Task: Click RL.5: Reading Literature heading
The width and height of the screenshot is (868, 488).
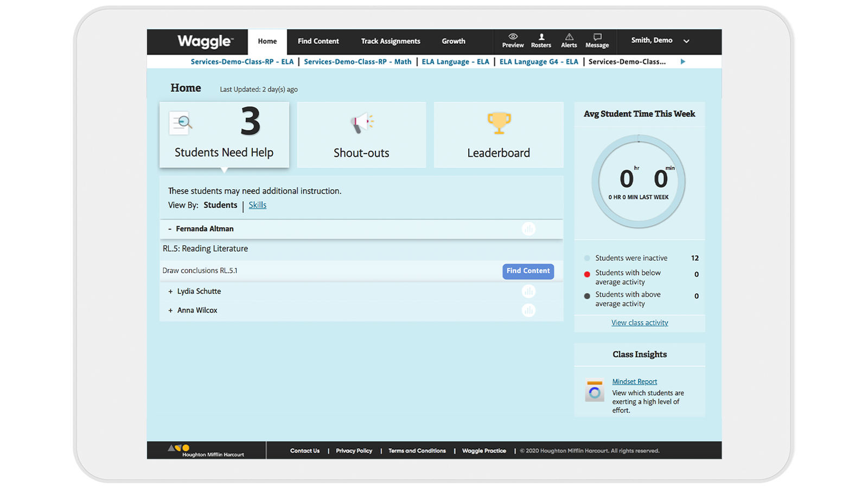Action: pyautogui.click(x=206, y=248)
